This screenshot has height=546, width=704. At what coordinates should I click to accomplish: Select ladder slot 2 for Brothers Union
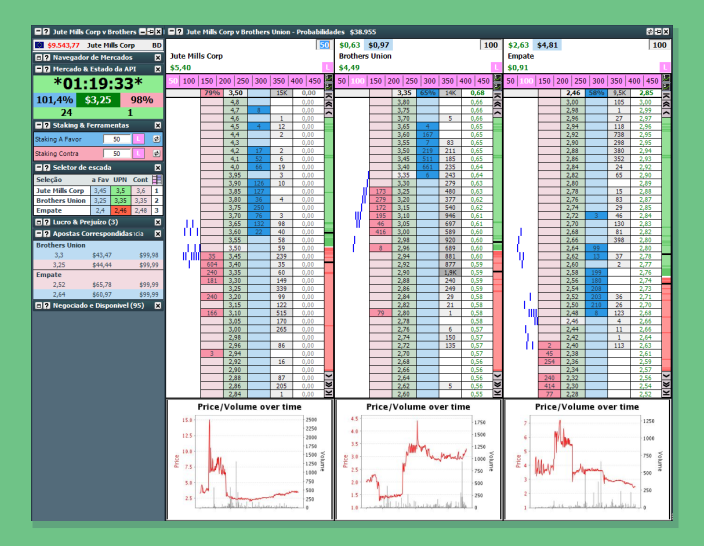(157, 201)
